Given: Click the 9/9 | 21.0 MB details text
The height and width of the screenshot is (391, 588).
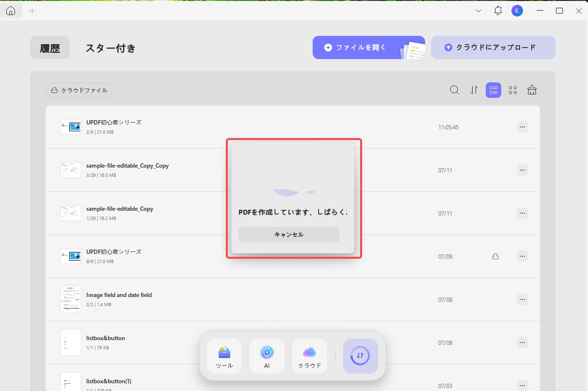Looking at the screenshot, I should [x=100, y=262].
